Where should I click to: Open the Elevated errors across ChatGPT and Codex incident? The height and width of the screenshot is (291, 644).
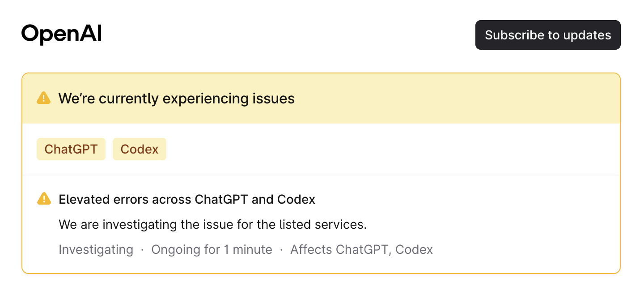click(x=187, y=199)
